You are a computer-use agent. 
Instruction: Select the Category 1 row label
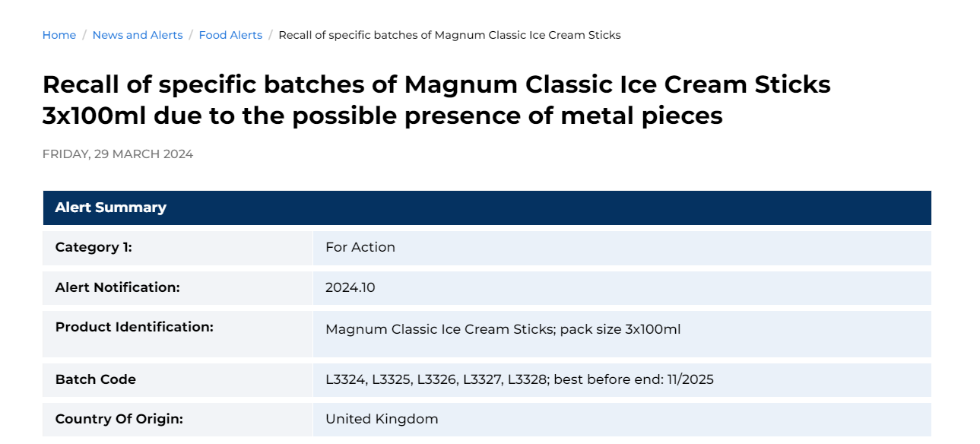94,247
